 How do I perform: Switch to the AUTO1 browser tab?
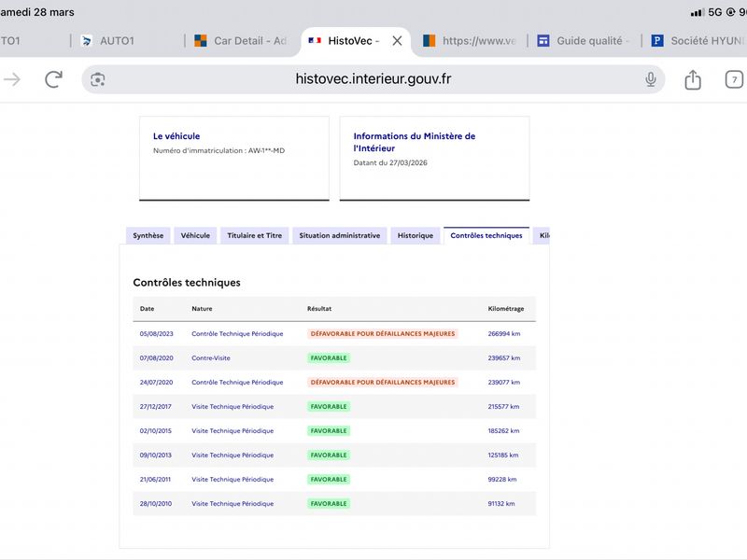[x=119, y=41]
